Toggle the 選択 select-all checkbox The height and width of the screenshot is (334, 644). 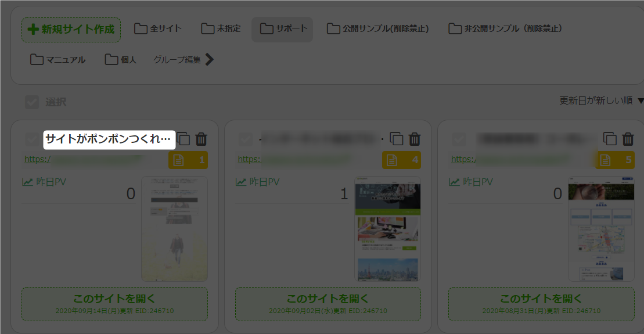(x=32, y=102)
